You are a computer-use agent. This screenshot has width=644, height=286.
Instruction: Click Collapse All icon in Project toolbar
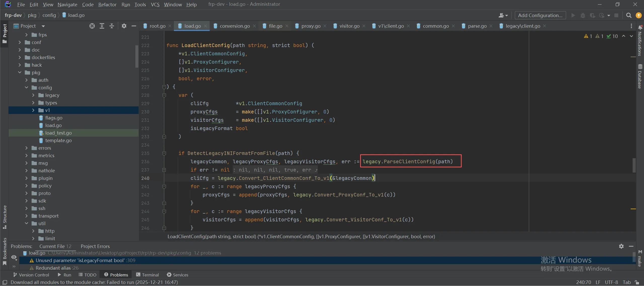tap(112, 26)
